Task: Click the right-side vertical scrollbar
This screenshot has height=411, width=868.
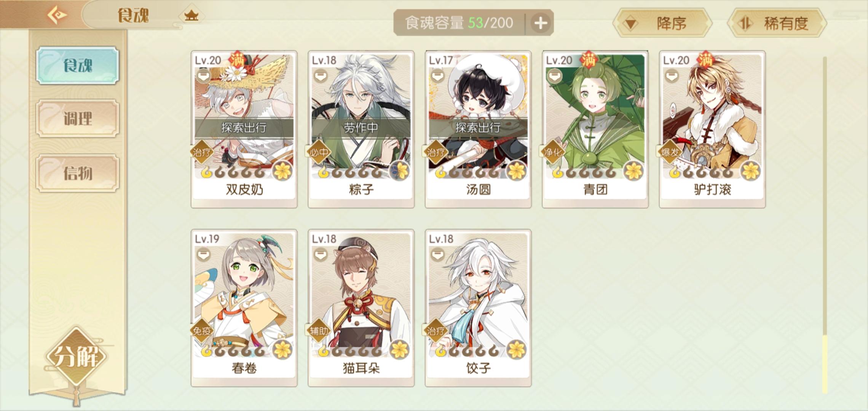Action: pyautogui.click(x=825, y=225)
